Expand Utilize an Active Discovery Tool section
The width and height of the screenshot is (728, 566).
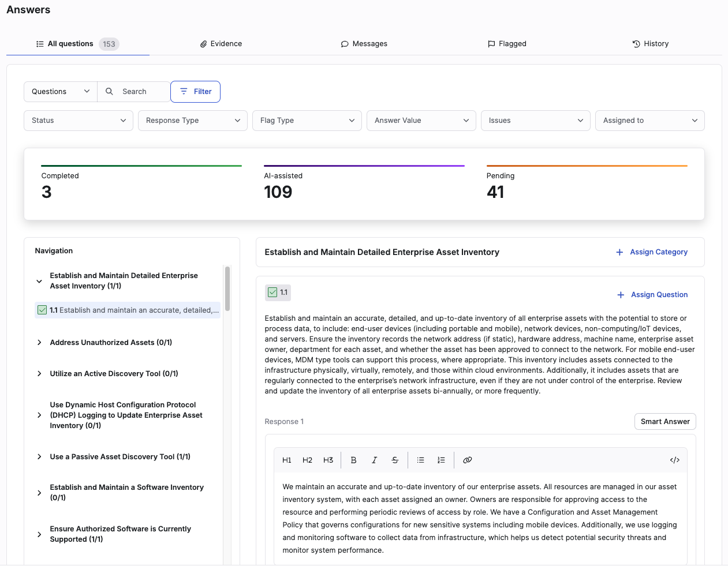point(39,374)
